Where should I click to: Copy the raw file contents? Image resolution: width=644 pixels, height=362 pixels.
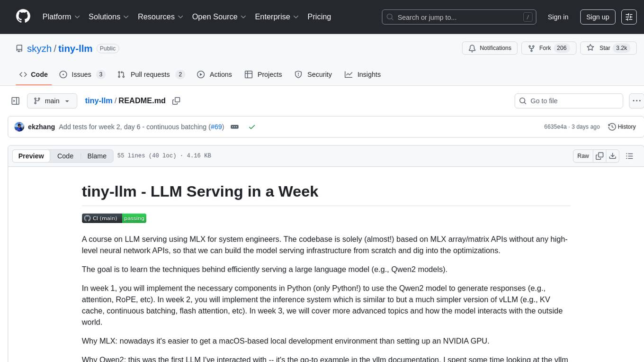point(599,156)
